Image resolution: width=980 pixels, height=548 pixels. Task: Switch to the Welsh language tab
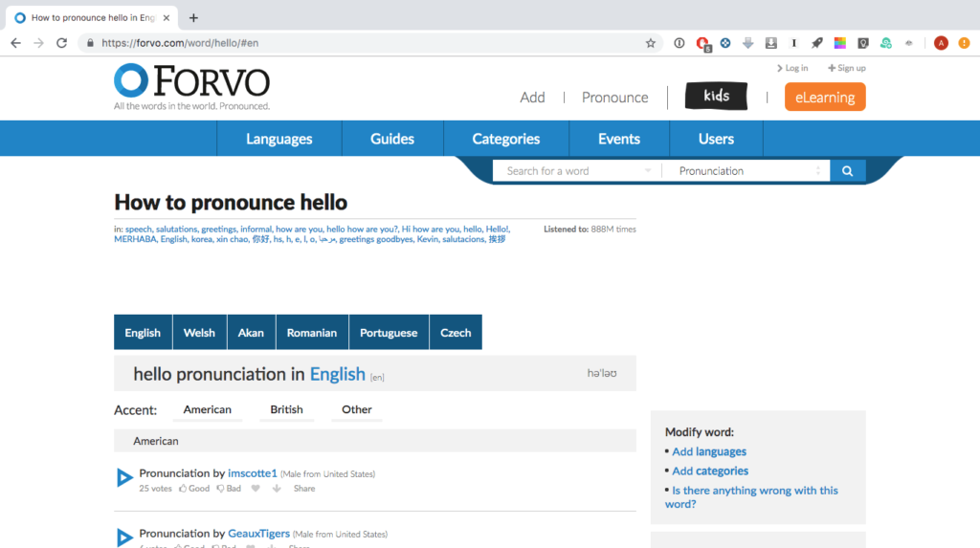click(199, 333)
